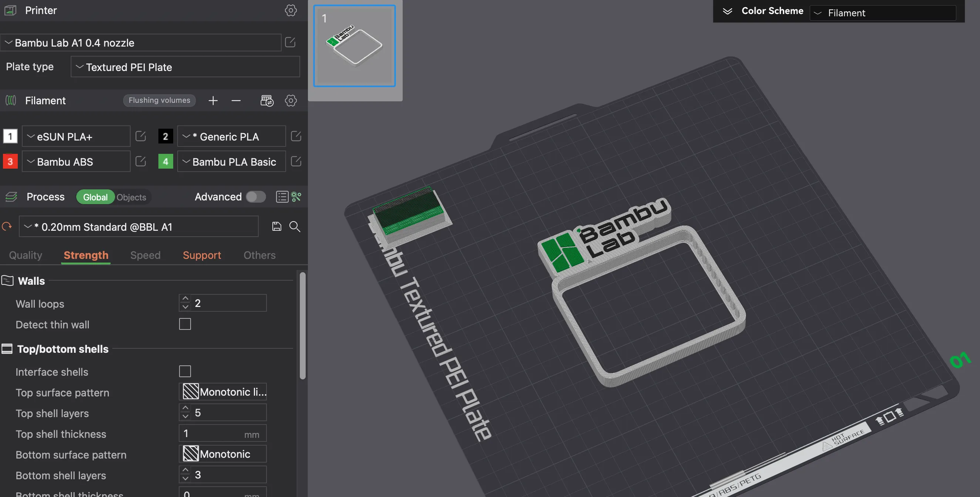Enable the Detect thin wall checkbox
980x497 pixels.
pos(185,324)
